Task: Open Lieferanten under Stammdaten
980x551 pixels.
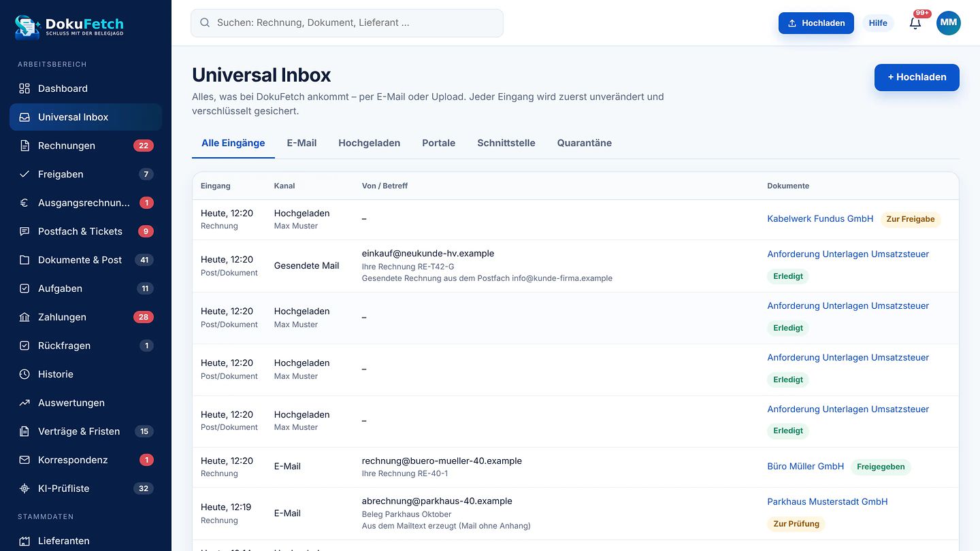Action: 86,541
